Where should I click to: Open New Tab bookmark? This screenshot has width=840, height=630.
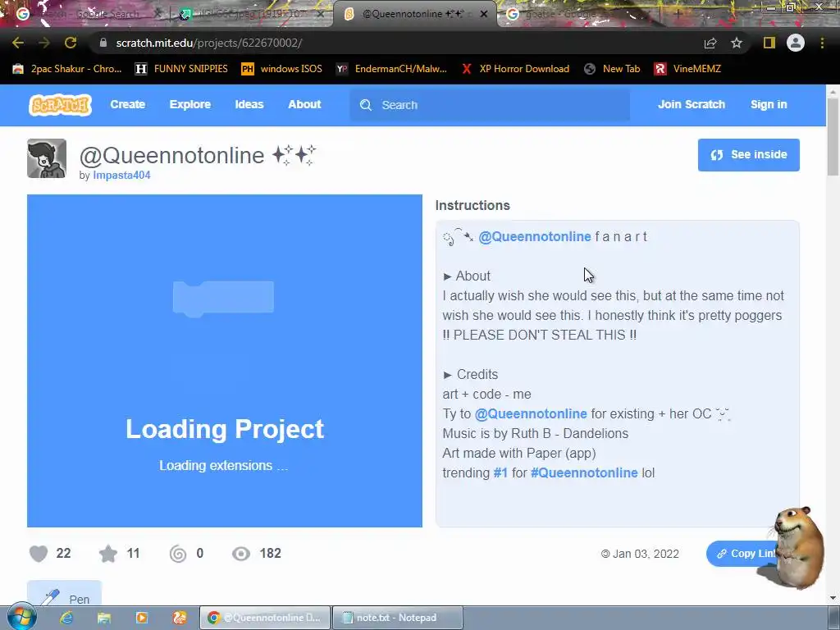pyautogui.click(x=612, y=69)
